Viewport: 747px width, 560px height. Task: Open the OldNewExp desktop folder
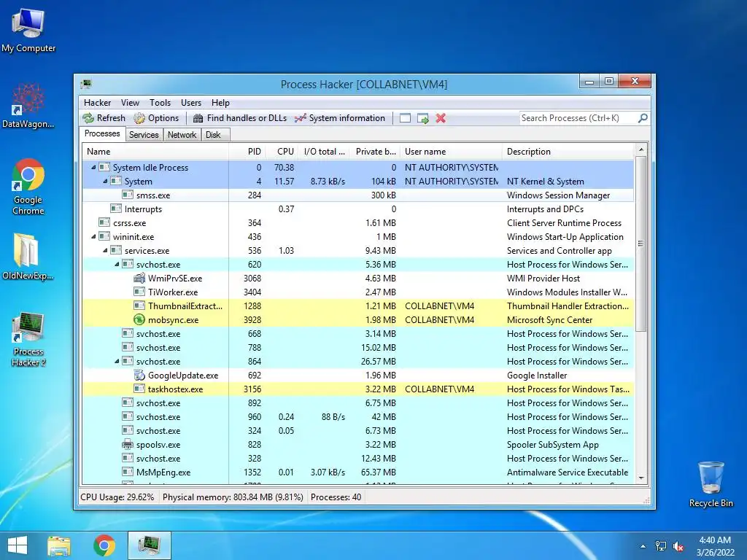[28, 256]
